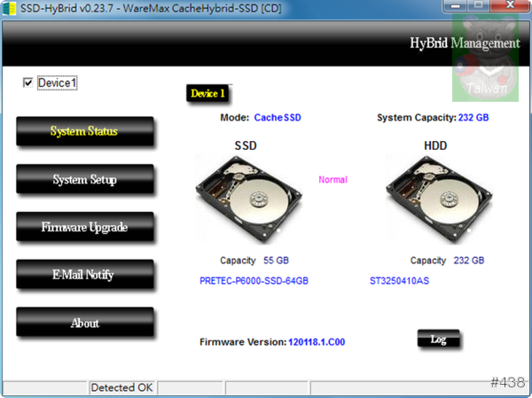Click the SSD capacity 55 GB value
This screenshot has width=532, height=398.
276,261
